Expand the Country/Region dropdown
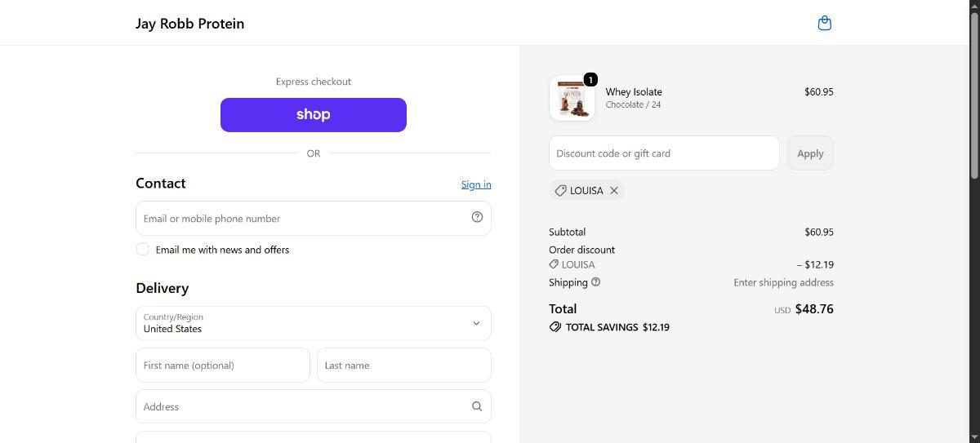Viewport: 980px width, 443px height. [314, 323]
